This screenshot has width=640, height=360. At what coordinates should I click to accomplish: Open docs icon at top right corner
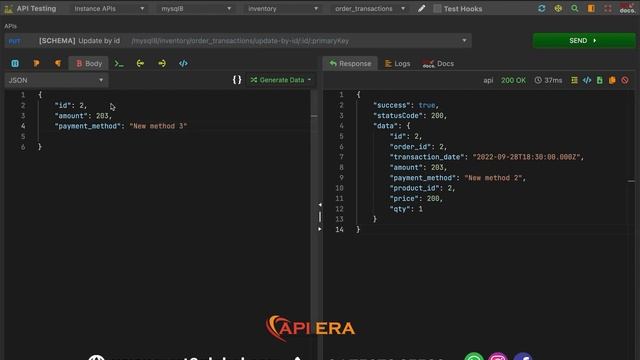point(627,9)
